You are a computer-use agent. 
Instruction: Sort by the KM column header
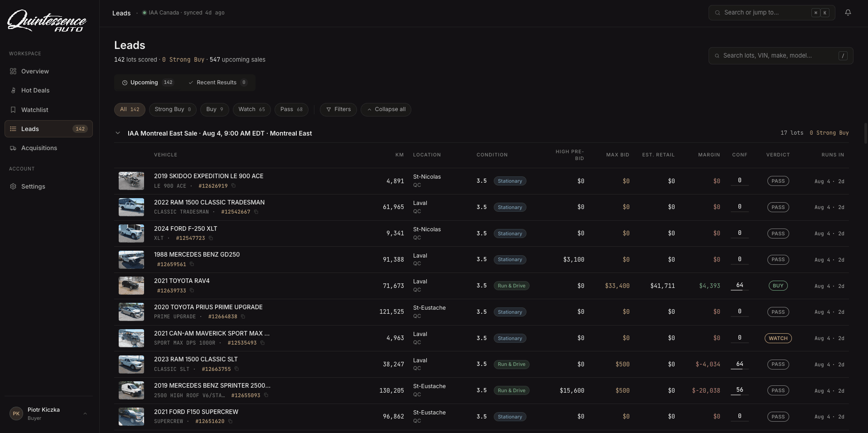coord(399,155)
